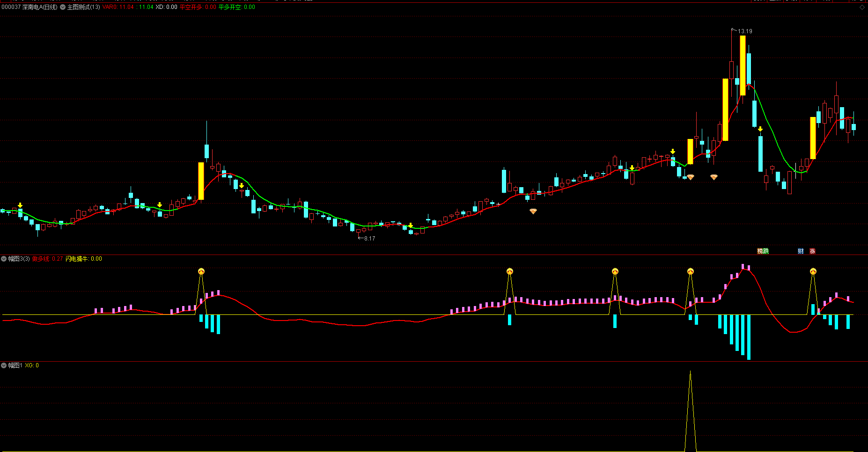Click the diamond icon in top-right corner
This screenshot has height=452, width=868.
coord(862,7)
